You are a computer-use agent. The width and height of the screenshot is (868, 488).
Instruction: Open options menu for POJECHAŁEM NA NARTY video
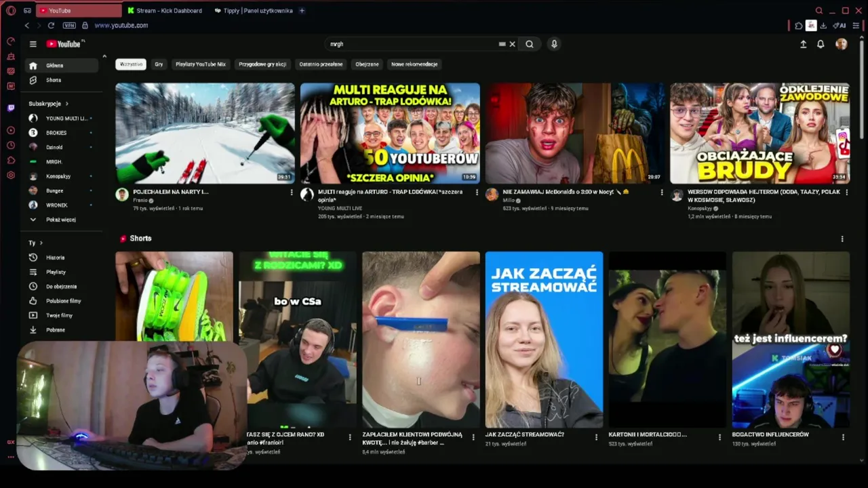(x=292, y=192)
